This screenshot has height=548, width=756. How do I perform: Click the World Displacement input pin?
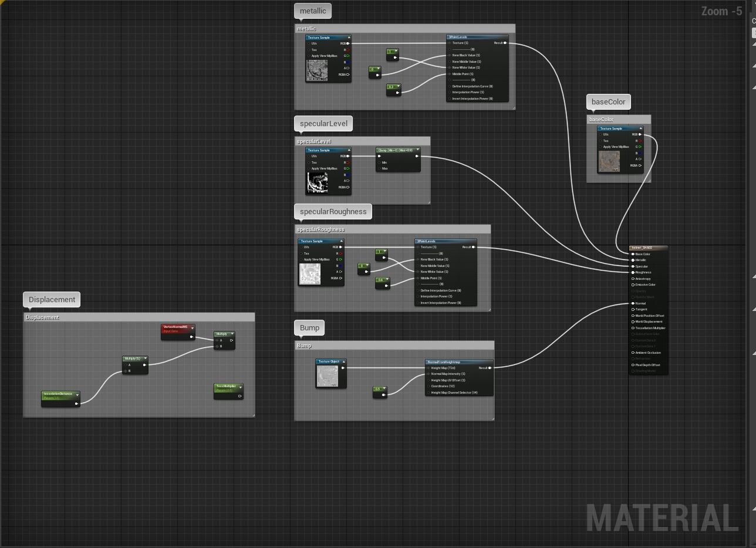tap(632, 322)
